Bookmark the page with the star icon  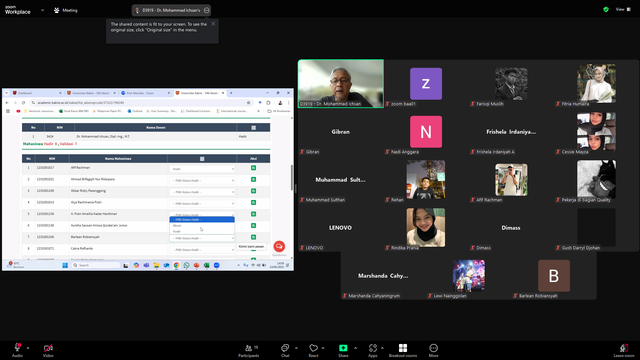pyautogui.click(x=248, y=103)
